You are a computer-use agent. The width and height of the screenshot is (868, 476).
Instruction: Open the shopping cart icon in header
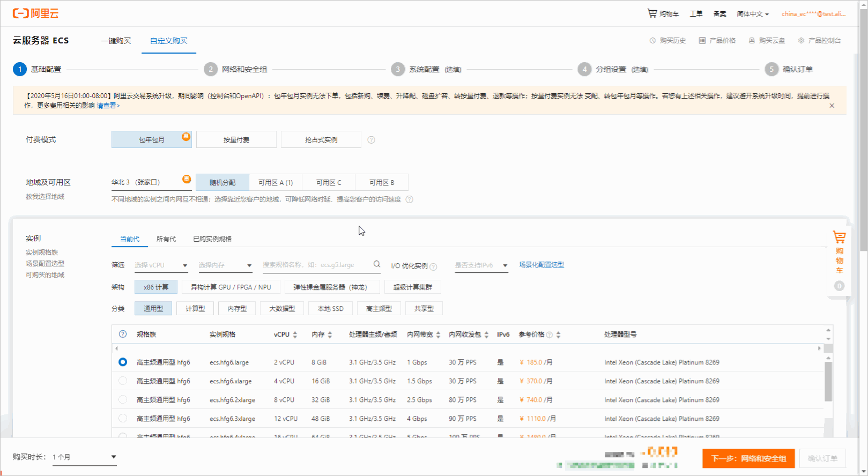pos(652,13)
